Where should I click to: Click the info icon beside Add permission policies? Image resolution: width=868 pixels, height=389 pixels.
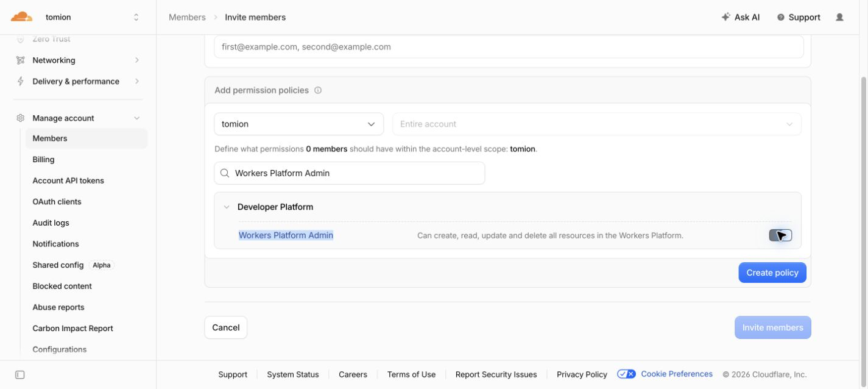click(318, 90)
